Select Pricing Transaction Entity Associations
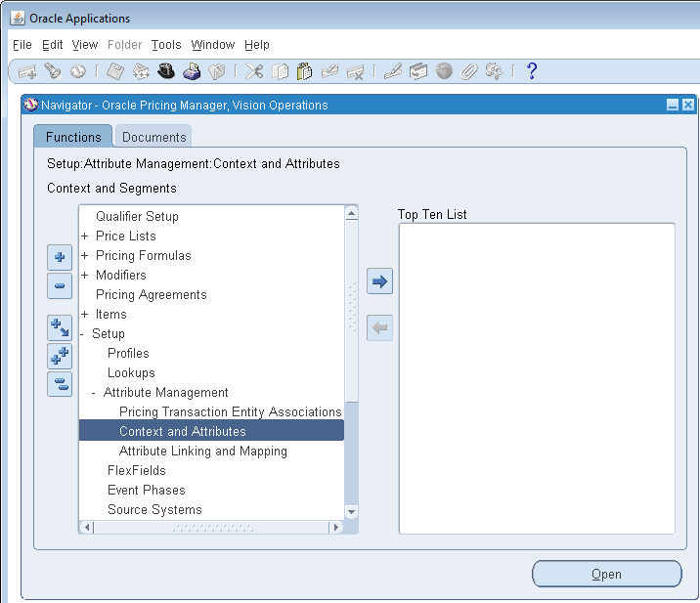This screenshot has width=700, height=603. pyautogui.click(x=231, y=412)
